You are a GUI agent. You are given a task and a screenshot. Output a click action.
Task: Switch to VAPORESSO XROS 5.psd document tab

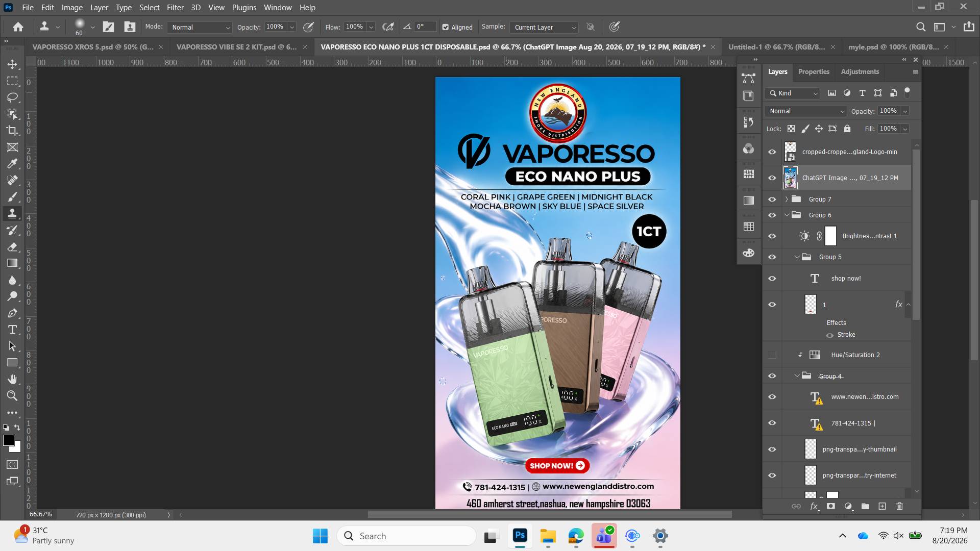[x=92, y=47]
